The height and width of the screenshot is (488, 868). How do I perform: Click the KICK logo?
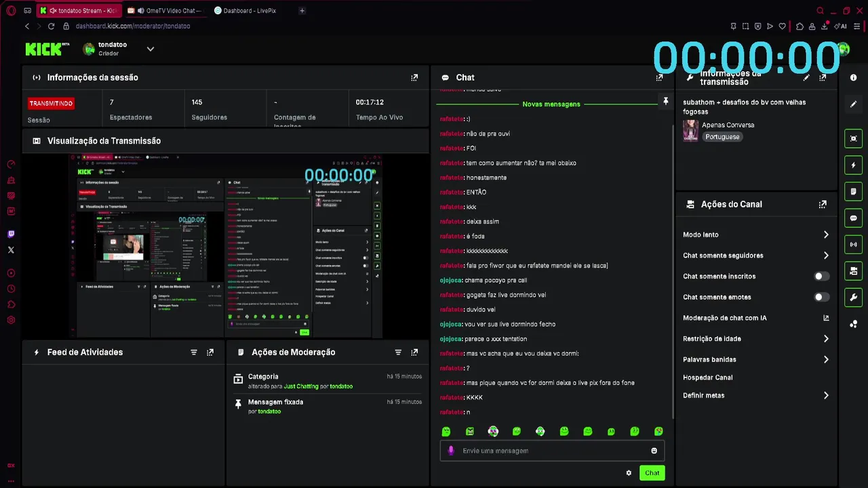(47, 49)
